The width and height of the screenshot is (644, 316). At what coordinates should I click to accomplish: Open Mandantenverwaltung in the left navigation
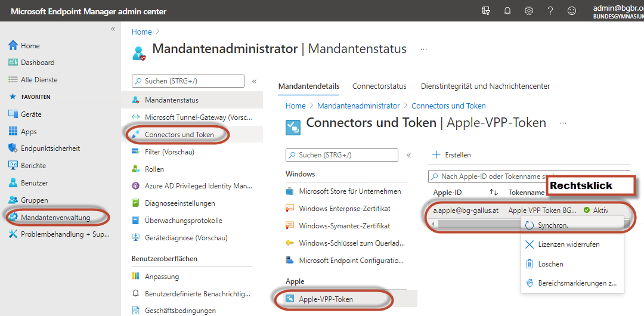point(55,217)
